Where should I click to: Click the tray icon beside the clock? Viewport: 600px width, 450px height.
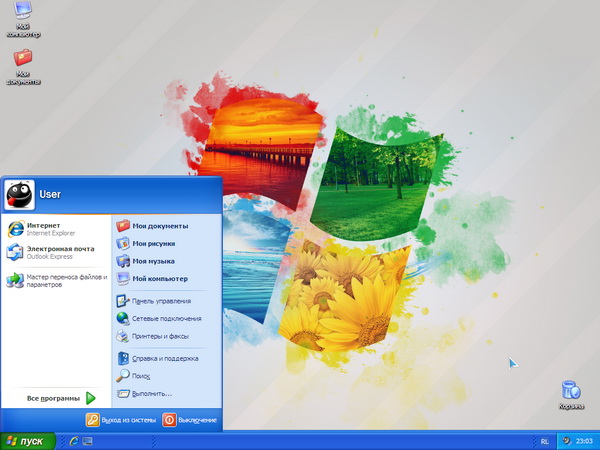[x=568, y=441]
